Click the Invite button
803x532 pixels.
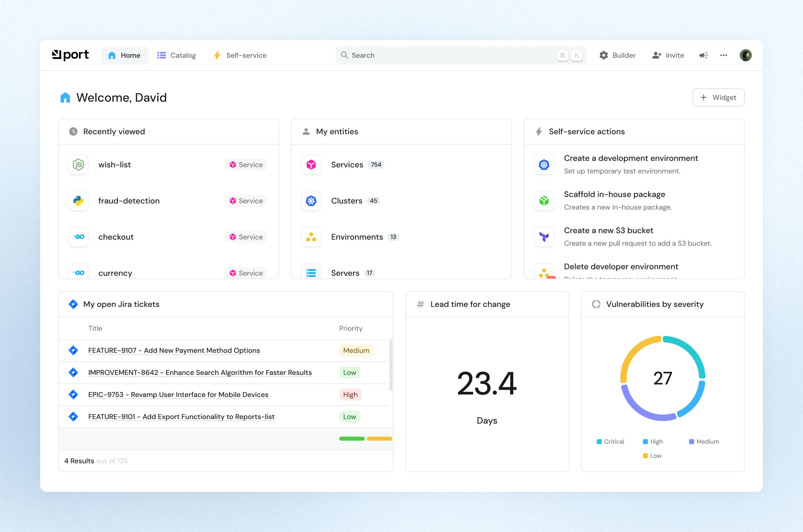pyautogui.click(x=668, y=55)
